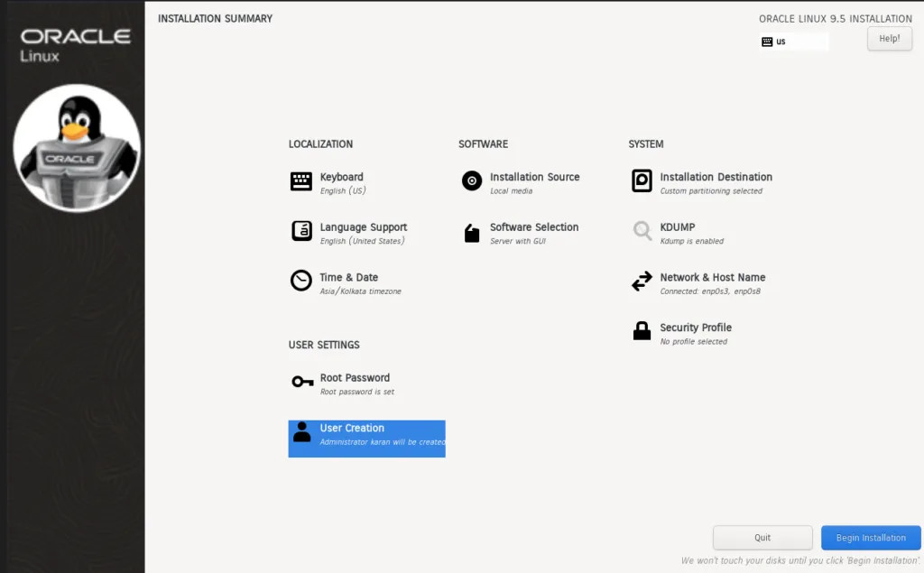
Task: Click the keyboard icon beside 'us' indicator
Action: [767, 42]
